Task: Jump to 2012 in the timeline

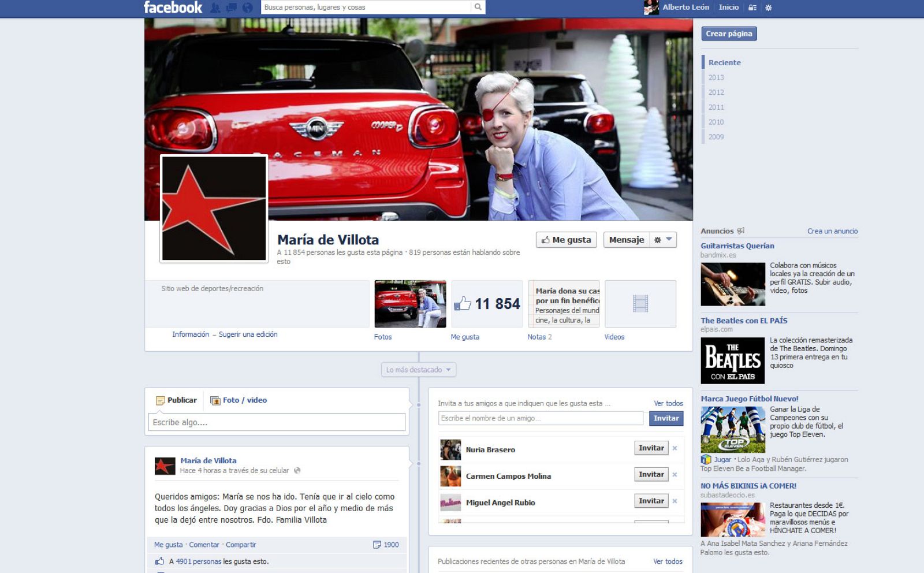Action: (x=716, y=92)
